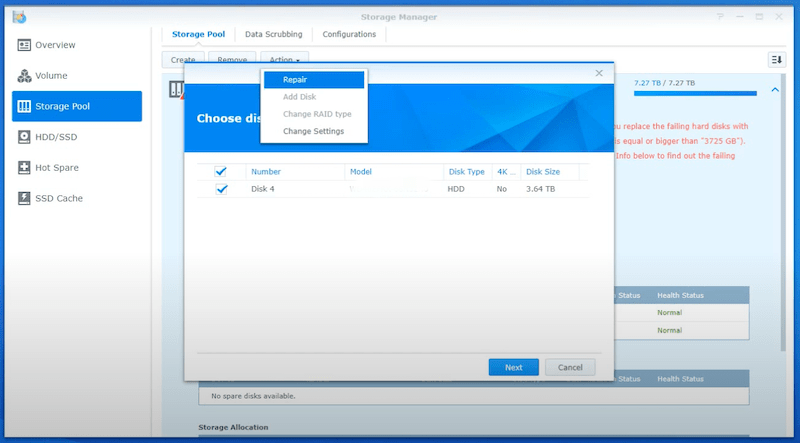Choose Repair from the Action menu
The image size is (800, 443).
tap(314, 80)
